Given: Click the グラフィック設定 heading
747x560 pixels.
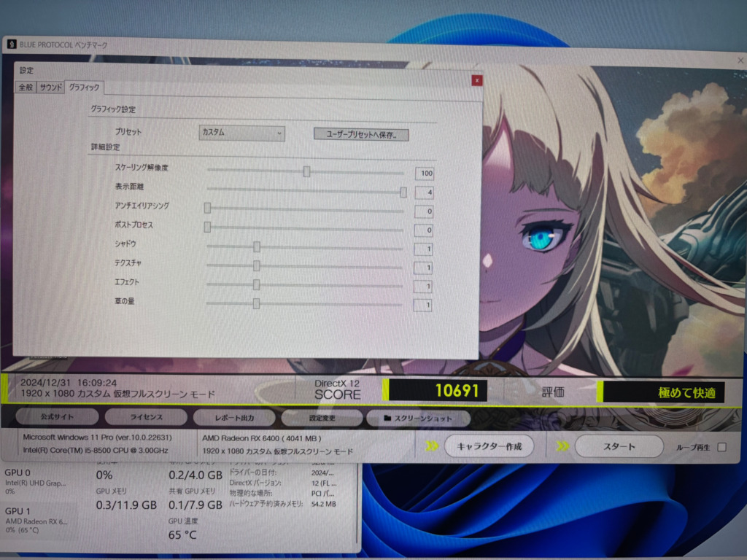Looking at the screenshot, I should click(113, 109).
